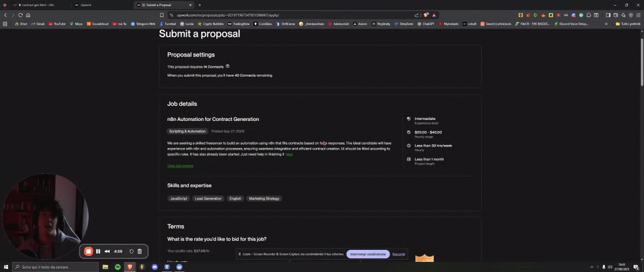Open the bookmarks bar apps grid icon
Viewport: 644px width, 272px height.
tap(5, 24)
